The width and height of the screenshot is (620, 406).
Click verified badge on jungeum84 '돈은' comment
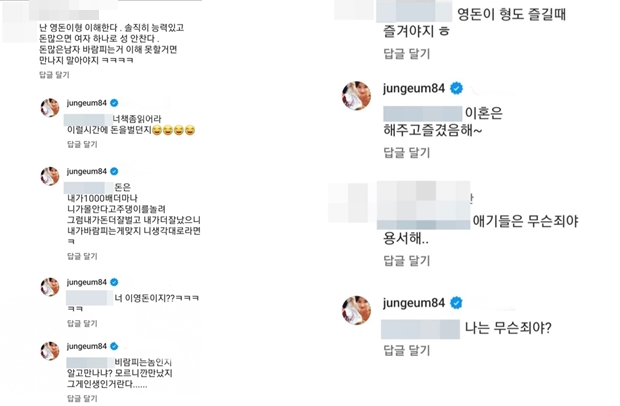point(114,172)
